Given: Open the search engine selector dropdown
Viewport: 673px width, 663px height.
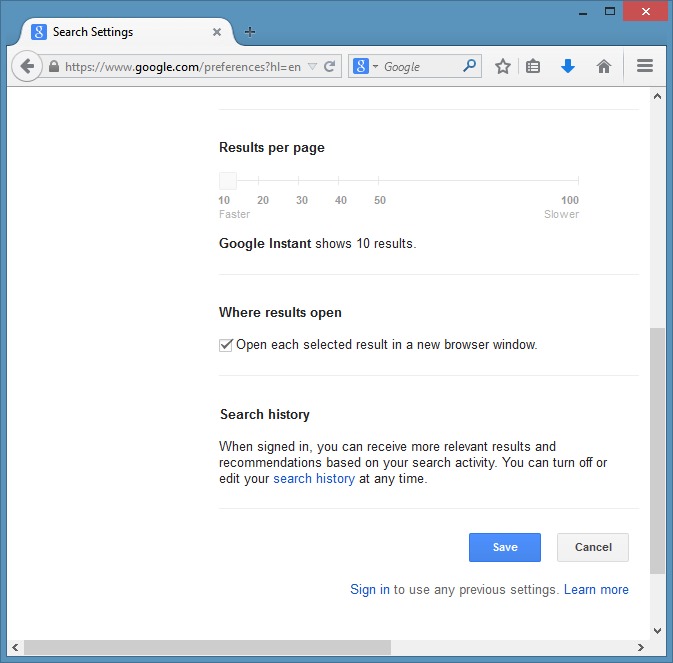Looking at the screenshot, I should (365, 67).
